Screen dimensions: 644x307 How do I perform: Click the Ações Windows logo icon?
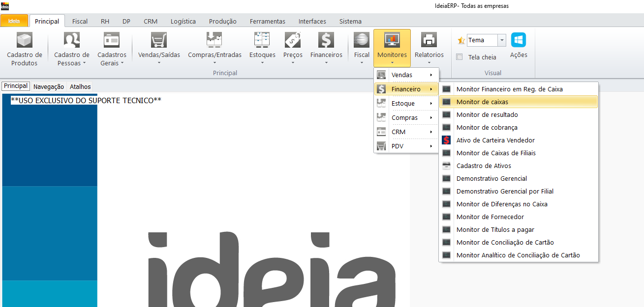pyautogui.click(x=519, y=40)
